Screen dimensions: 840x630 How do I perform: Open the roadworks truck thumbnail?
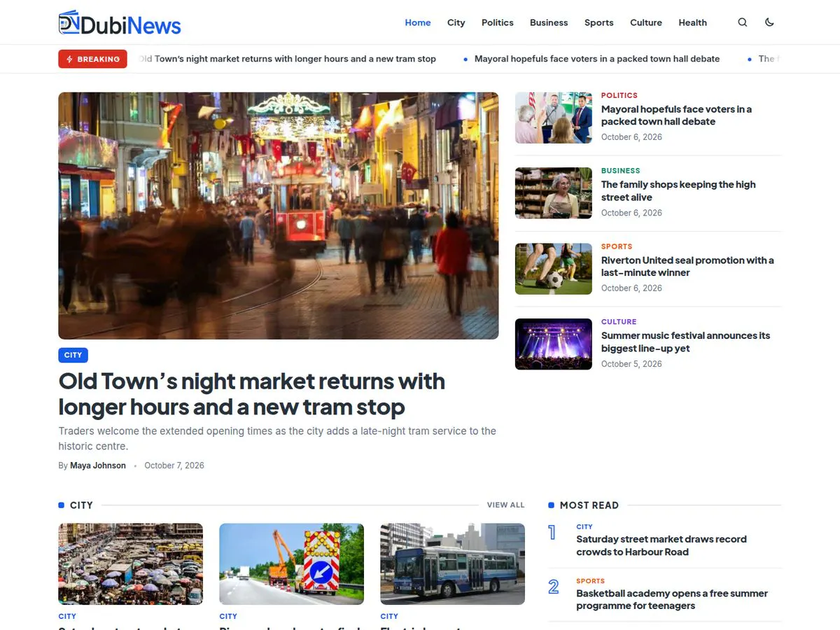[x=292, y=564]
